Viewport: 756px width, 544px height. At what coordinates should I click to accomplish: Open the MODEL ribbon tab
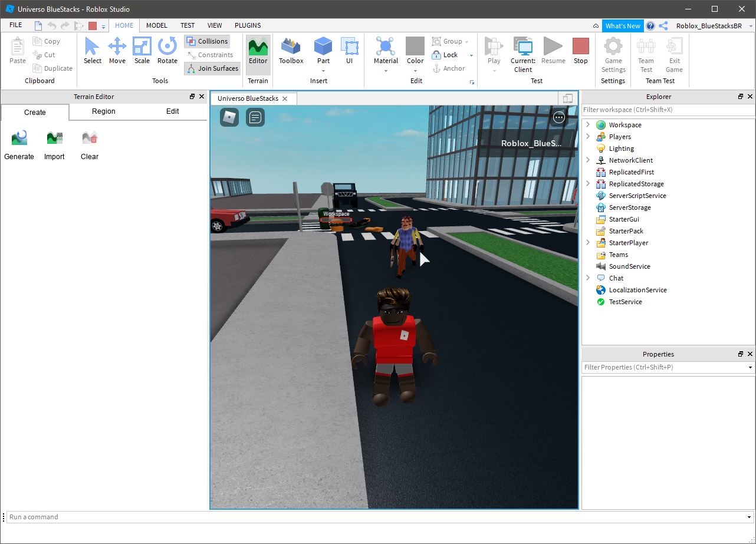point(157,25)
